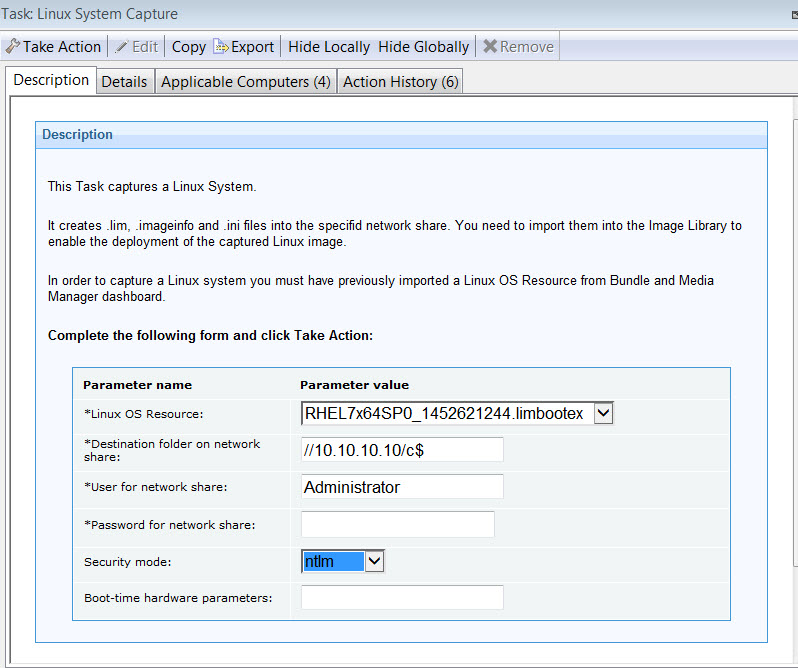The width and height of the screenshot is (798, 668).
Task: Click the Destination folder input field
Action: tap(402, 449)
